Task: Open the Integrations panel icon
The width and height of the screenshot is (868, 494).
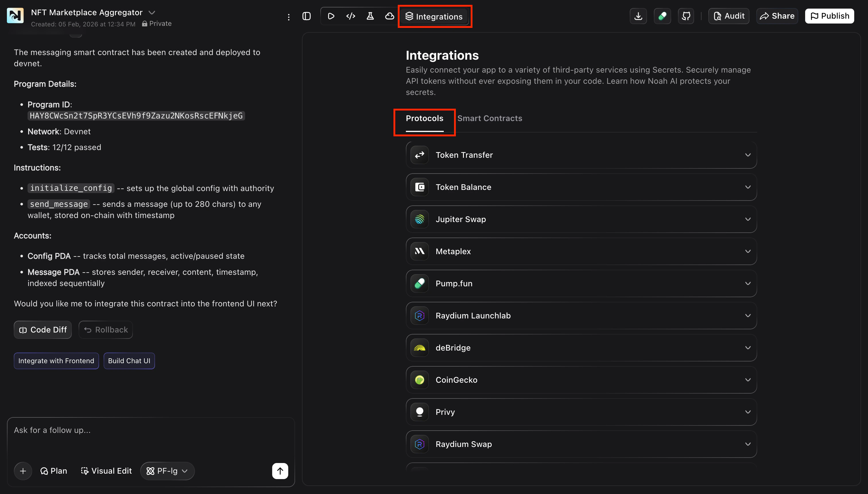Action: tap(435, 16)
